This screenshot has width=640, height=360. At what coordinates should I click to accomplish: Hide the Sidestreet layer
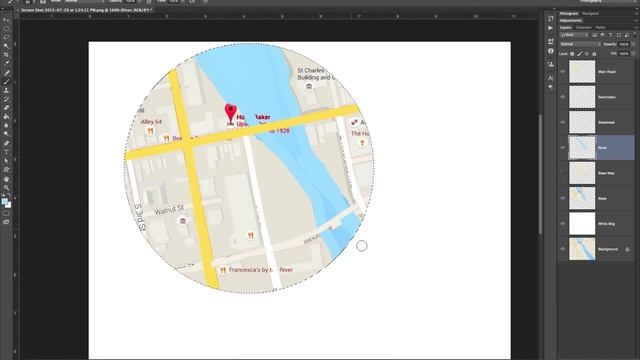[x=563, y=122]
